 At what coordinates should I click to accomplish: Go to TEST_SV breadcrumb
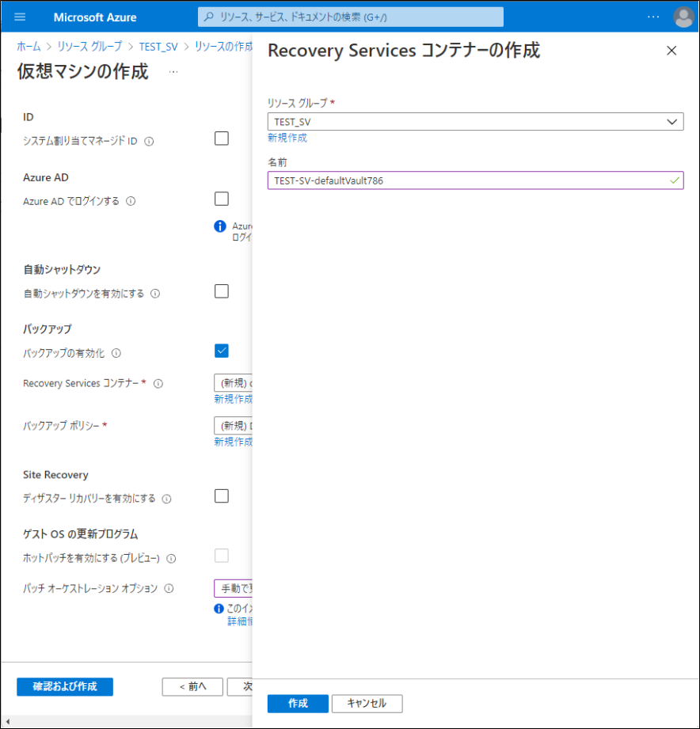tap(158, 47)
